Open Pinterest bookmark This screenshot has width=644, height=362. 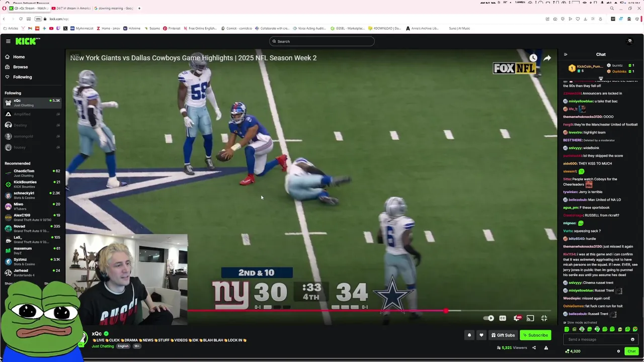click(172, 28)
